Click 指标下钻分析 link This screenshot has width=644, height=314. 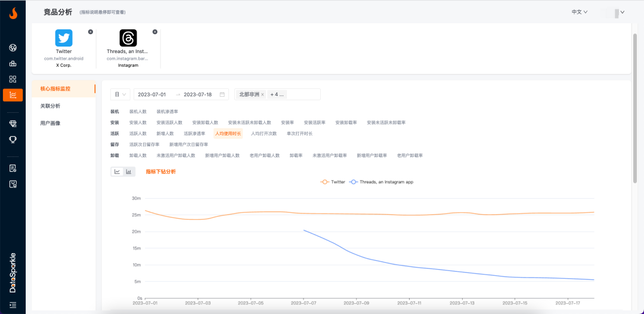(160, 171)
